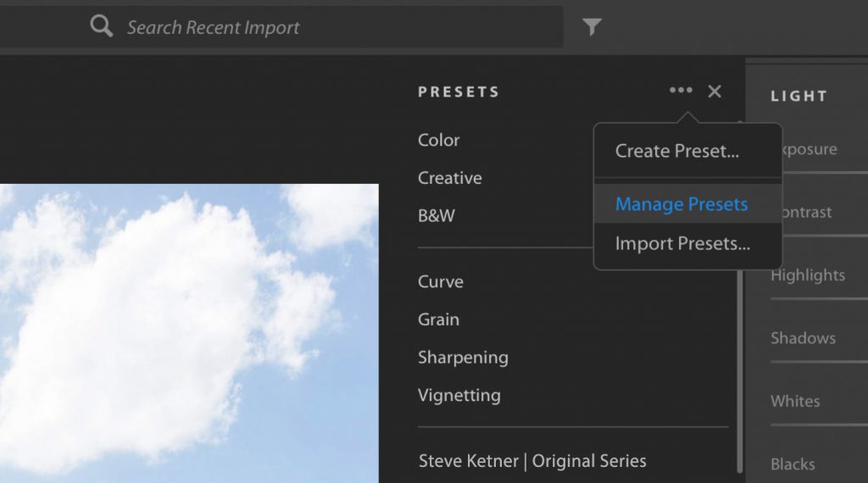
Task: Open the Curve preset group
Action: (441, 281)
